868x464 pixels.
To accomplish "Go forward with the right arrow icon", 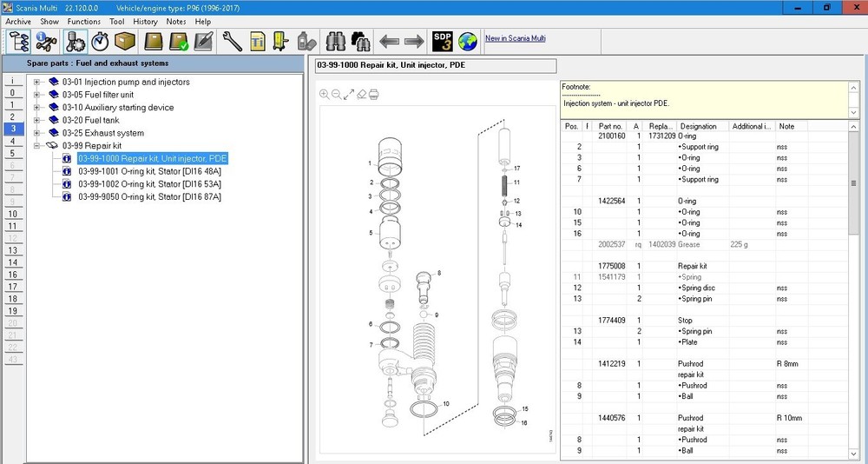I will tap(413, 42).
